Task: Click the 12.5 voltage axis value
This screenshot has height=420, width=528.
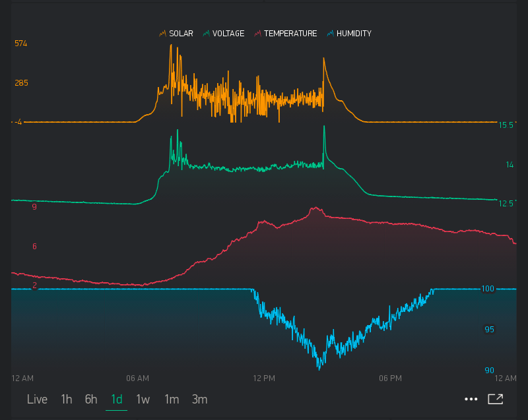Action: (x=506, y=204)
